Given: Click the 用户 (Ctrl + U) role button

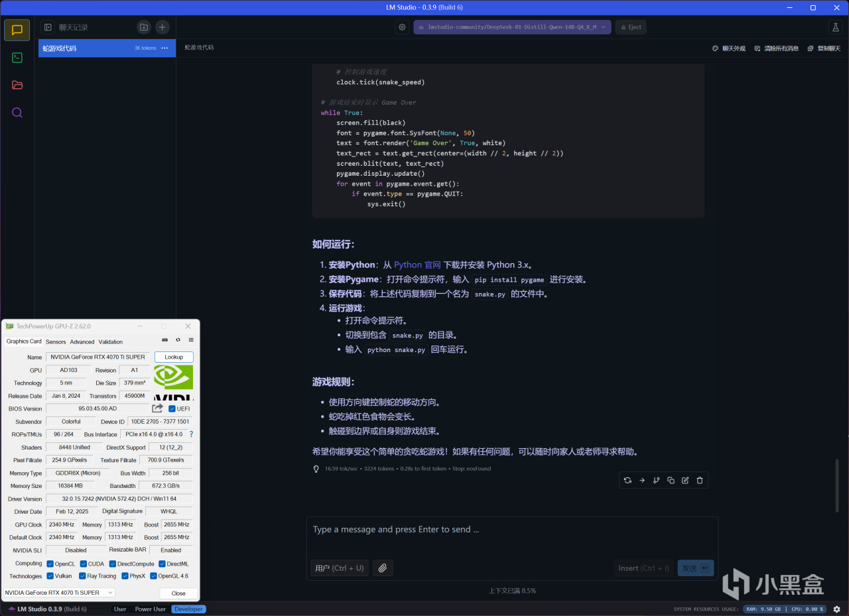Looking at the screenshot, I should pos(340,568).
